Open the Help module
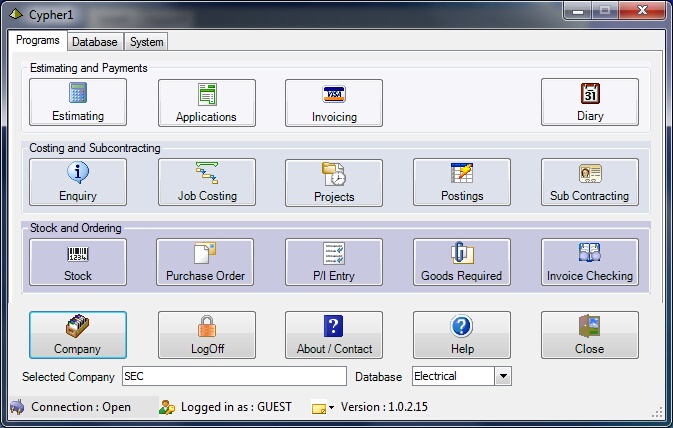This screenshot has width=673, height=428. pos(462,335)
